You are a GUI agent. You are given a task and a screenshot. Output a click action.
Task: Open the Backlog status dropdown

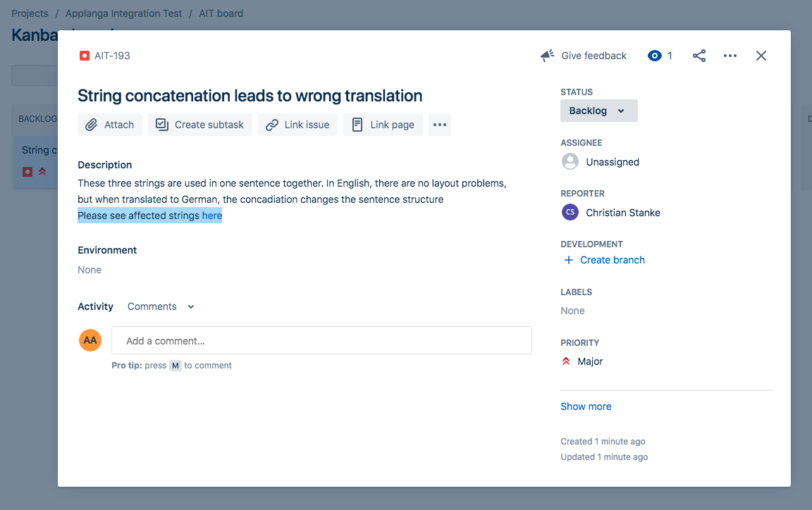(598, 111)
